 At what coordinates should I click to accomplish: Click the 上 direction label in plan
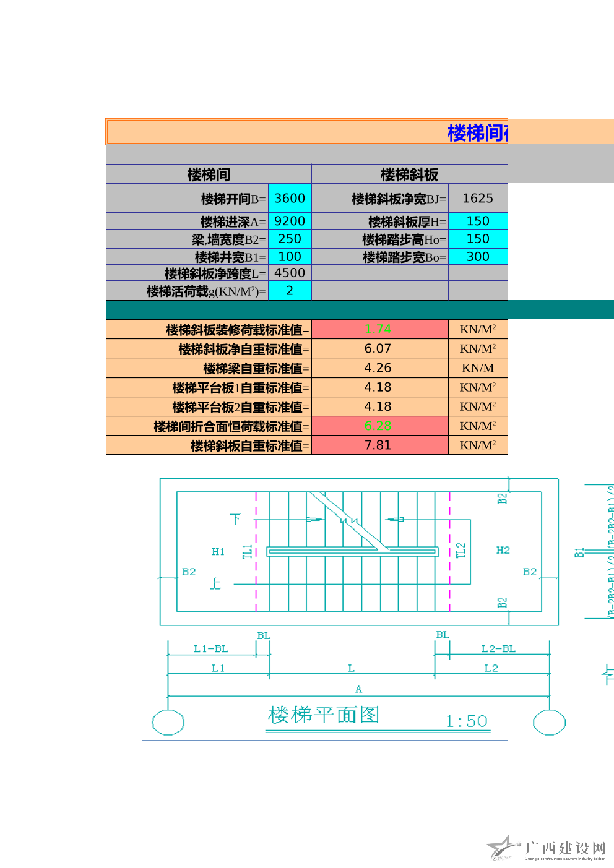(x=215, y=583)
